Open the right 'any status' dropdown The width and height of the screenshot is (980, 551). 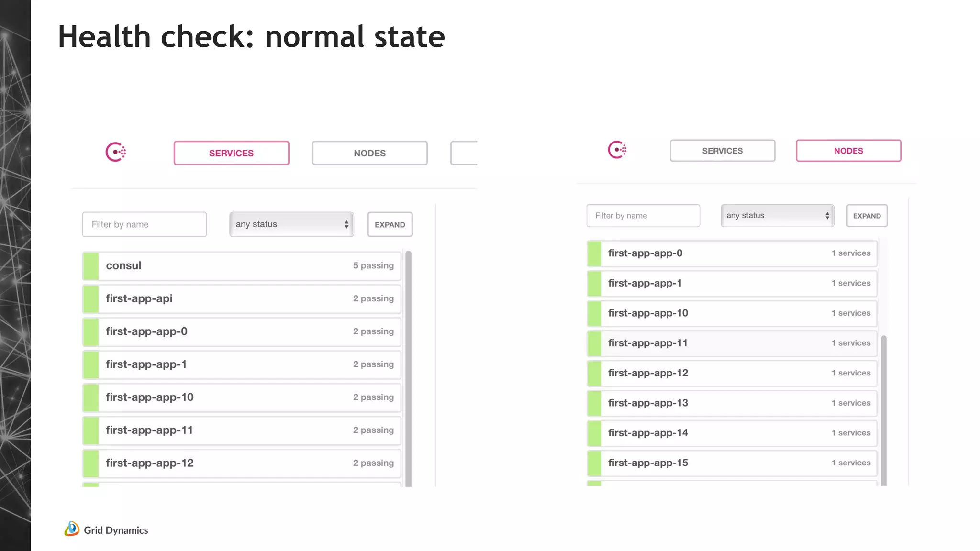[x=777, y=216]
